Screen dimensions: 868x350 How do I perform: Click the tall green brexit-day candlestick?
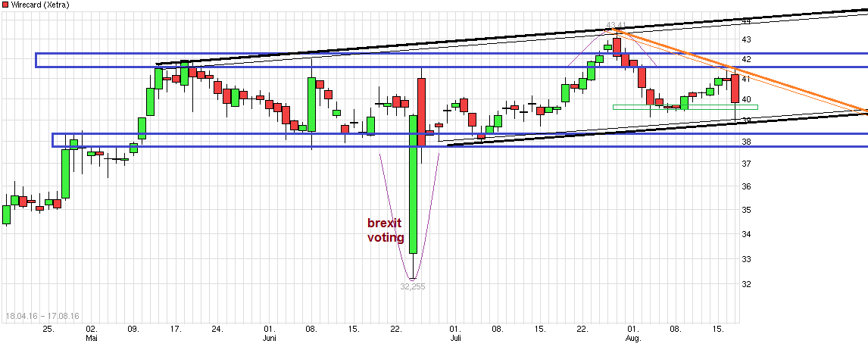413,184
